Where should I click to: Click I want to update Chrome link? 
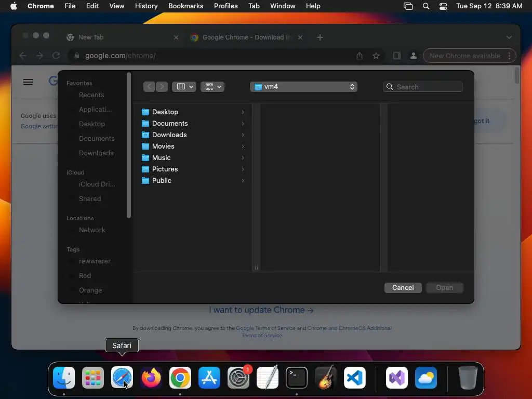pyautogui.click(x=261, y=310)
